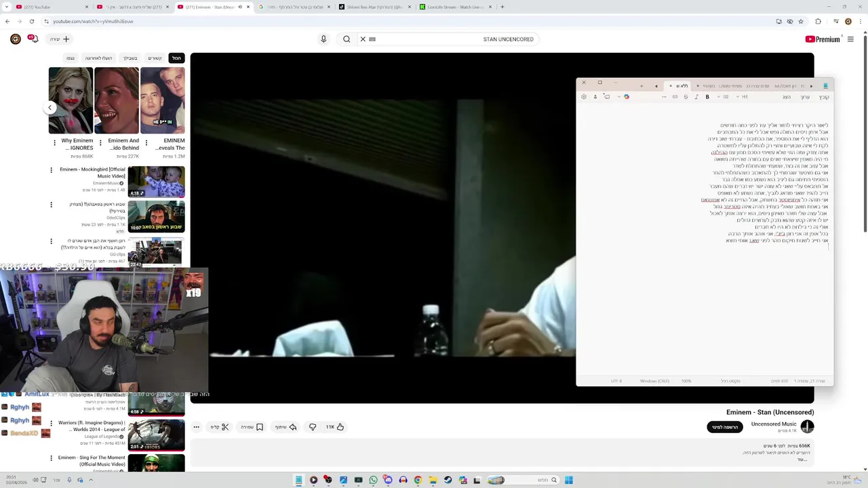This screenshot has height=488, width=868.
Task: Open the YouTube hamburger menu
Action: (x=850, y=39)
